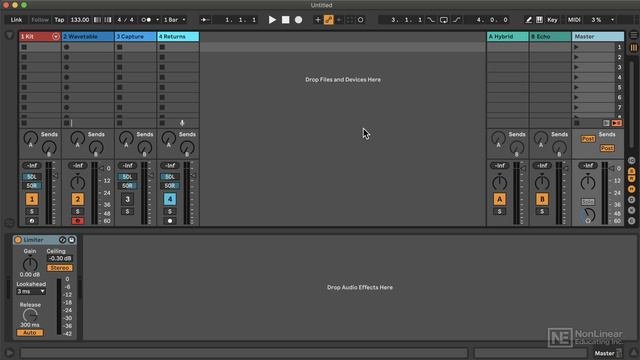Open the Limiter Lookahead 3 ms dropdown
The height and width of the screenshot is (360, 640).
click(31, 291)
